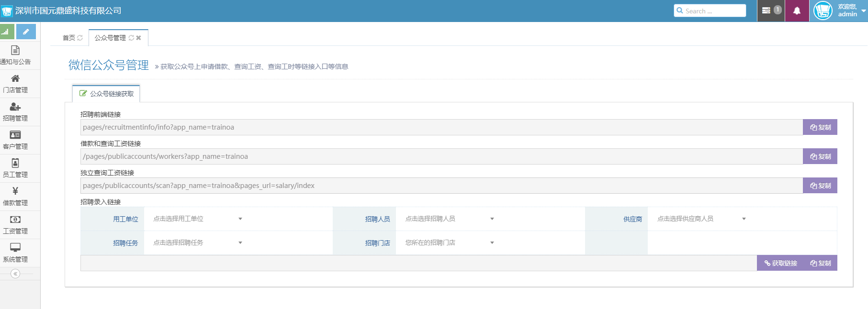Copy the 招聘前端链接 with 复制 button

pos(820,127)
